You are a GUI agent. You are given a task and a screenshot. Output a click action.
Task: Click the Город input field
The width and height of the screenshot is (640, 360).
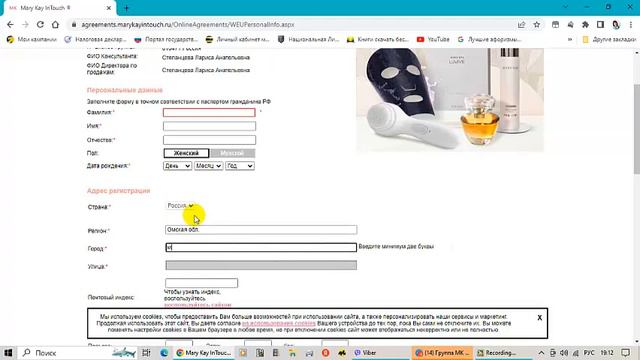pos(261,247)
